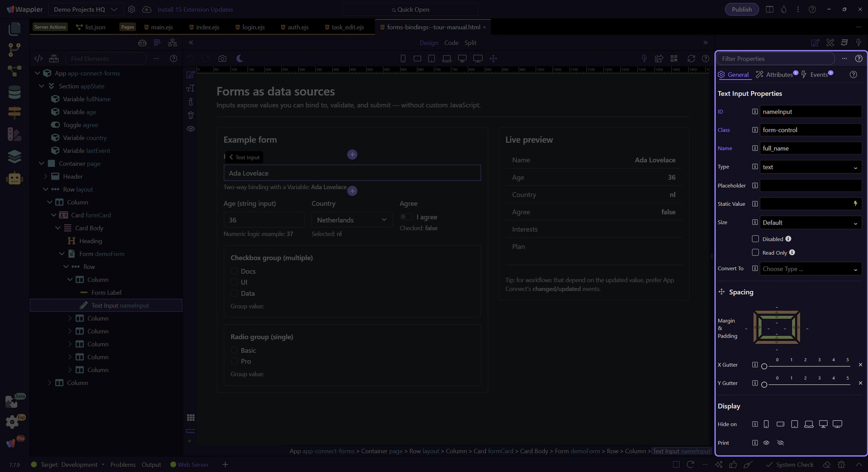This screenshot has height=472, width=868.
Task: Toggle the I agree switch
Action: click(406, 217)
